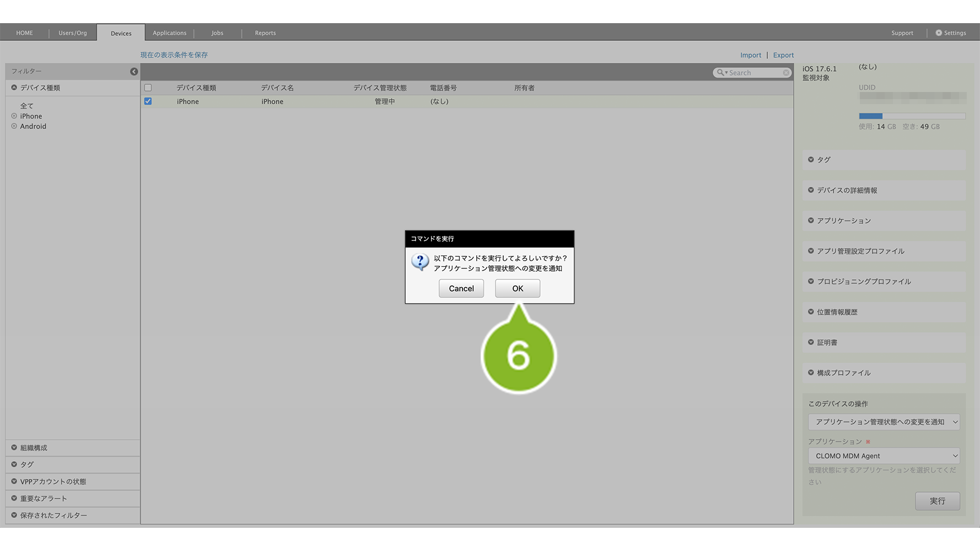
Task: Click the storage usage bar
Action: (x=912, y=116)
